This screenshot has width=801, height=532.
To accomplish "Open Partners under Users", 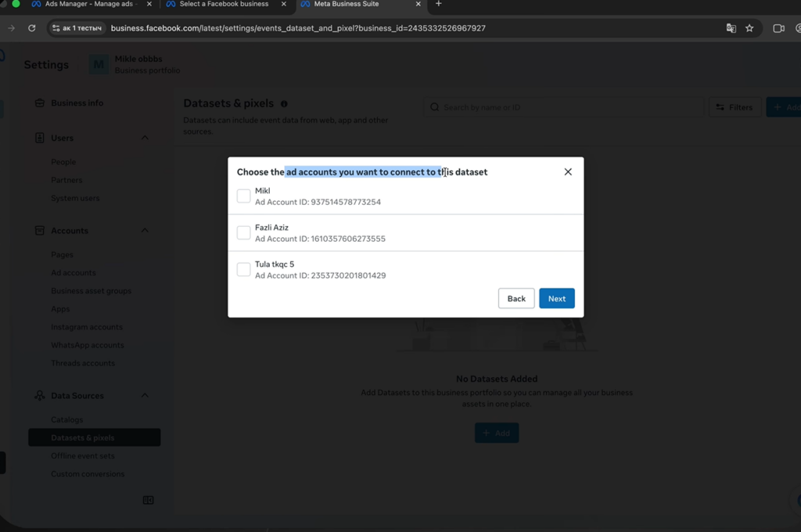I will coord(66,180).
